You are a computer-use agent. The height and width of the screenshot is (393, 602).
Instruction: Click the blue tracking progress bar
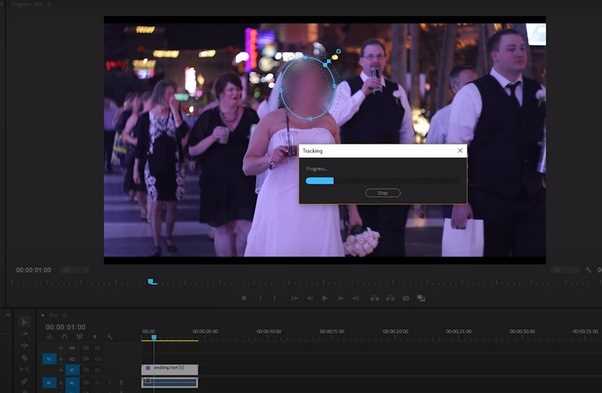[x=320, y=181]
